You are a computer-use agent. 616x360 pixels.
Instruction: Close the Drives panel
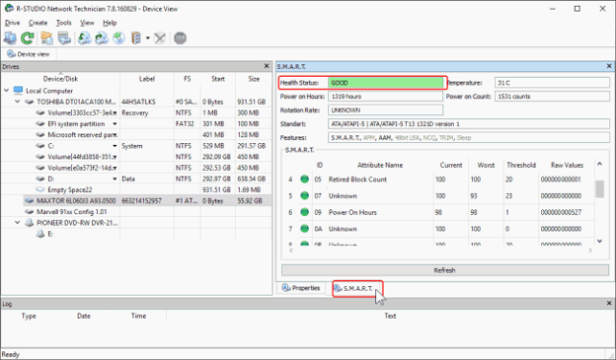tap(266, 66)
